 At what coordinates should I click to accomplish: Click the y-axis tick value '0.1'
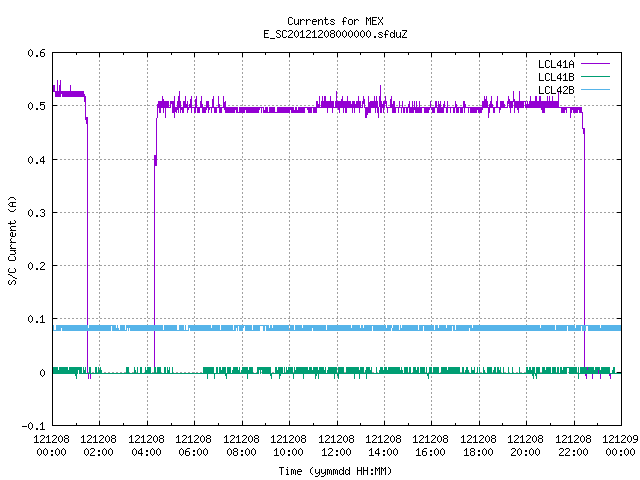click(36, 319)
